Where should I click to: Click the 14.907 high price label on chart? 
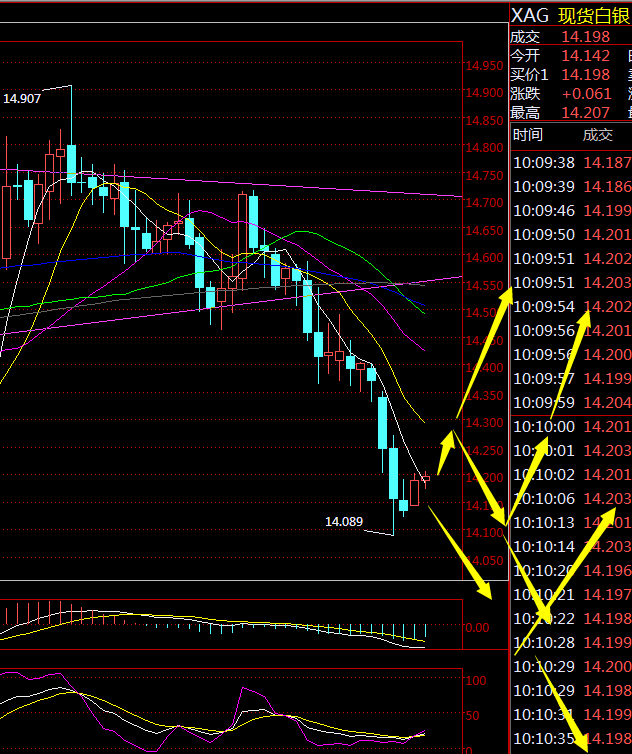point(22,99)
